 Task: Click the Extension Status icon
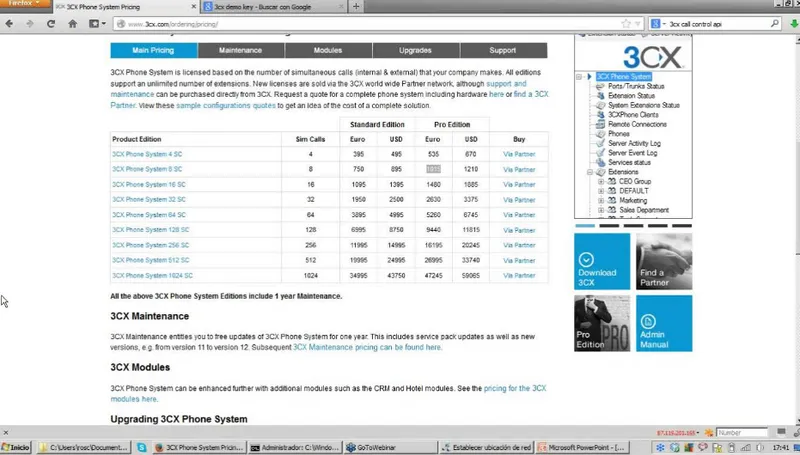[x=601, y=95]
